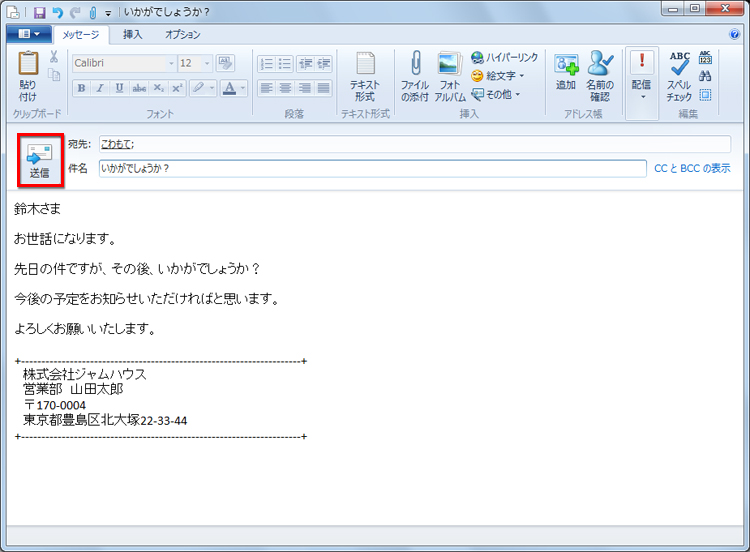The image size is (750, 552).
Task: Center align text
Action: [285, 88]
